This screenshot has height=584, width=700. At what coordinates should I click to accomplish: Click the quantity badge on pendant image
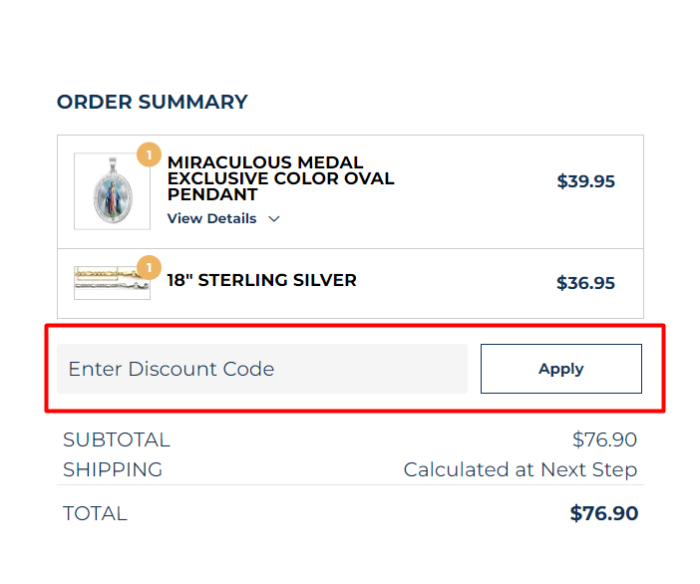[x=148, y=155]
